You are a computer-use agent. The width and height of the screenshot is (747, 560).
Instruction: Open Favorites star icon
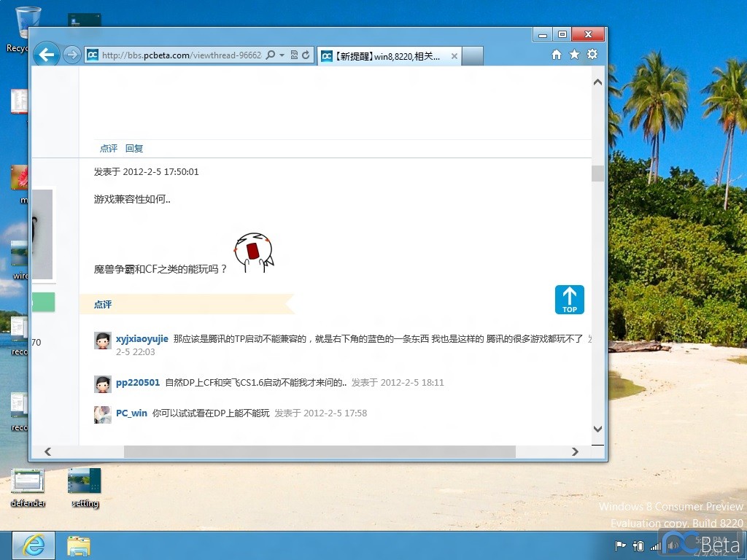[x=574, y=55]
